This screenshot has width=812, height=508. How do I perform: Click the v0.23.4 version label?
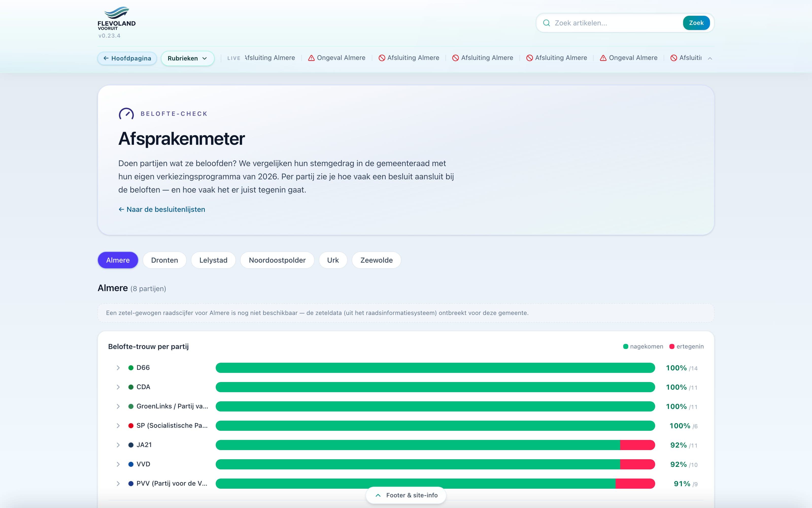109,36
